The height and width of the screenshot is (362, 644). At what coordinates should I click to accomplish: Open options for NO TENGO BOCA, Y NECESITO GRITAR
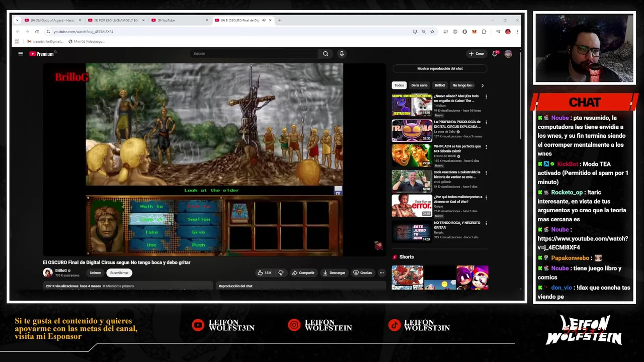click(x=486, y=223)
